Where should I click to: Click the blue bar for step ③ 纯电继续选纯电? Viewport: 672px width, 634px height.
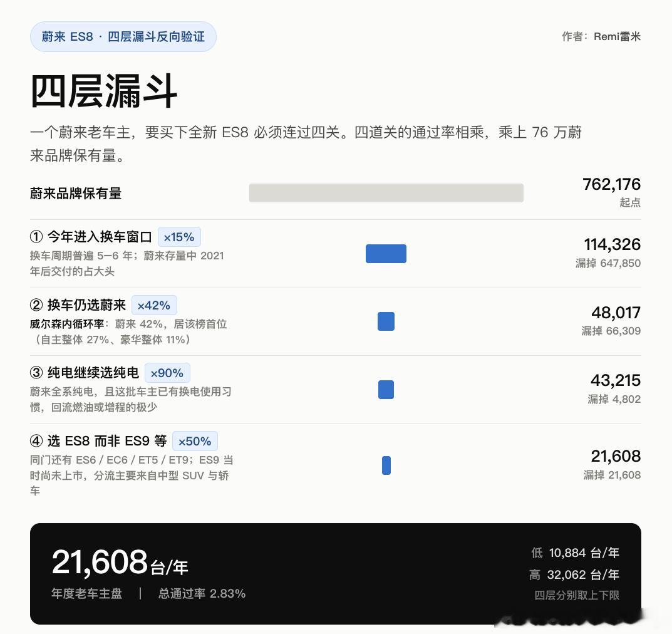click(x=386, y=390)
